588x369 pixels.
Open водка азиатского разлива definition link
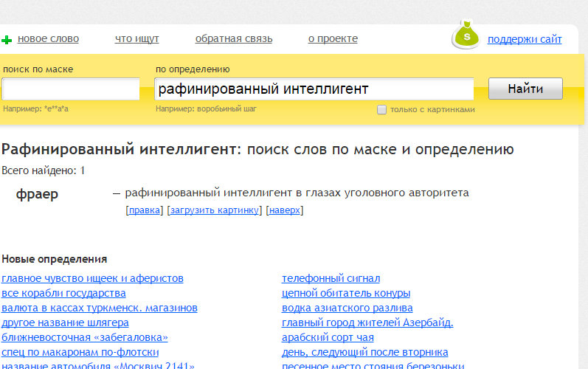[x=347, y=308]
